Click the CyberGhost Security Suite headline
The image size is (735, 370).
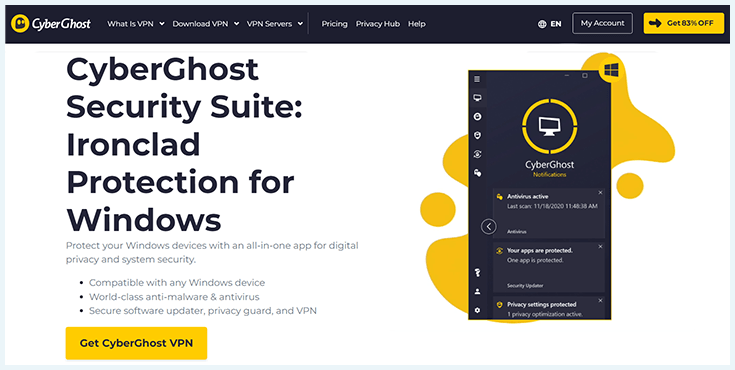tap(185, 145)
